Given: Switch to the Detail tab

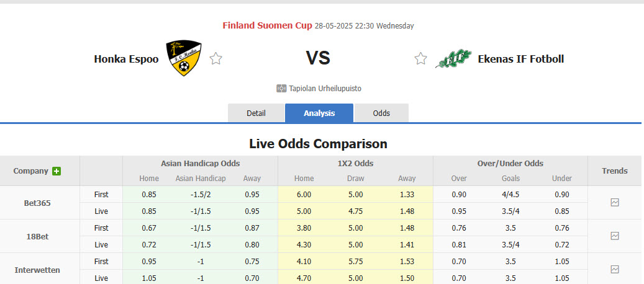Looking at the screenshot, I should click(256, 113).
